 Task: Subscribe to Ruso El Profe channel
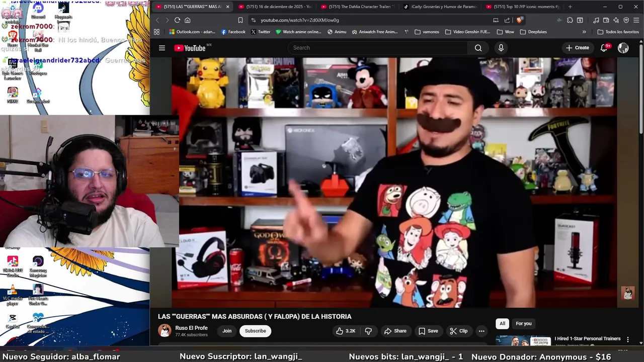point(255,331)
